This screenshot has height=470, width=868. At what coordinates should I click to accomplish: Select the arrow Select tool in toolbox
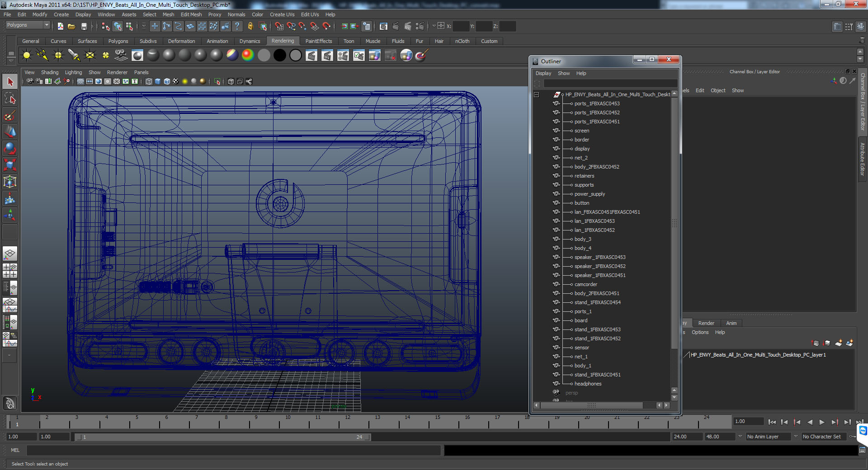coord(10,82)
